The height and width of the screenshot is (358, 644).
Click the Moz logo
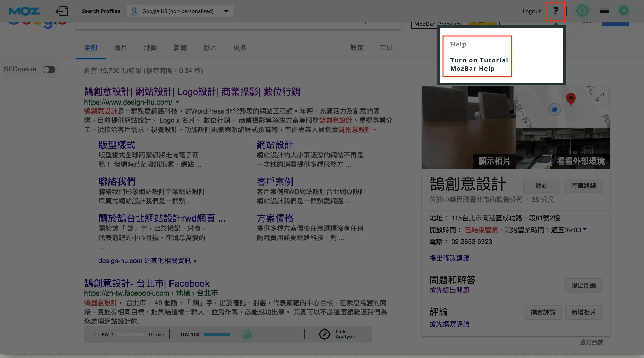coord(24,11)
